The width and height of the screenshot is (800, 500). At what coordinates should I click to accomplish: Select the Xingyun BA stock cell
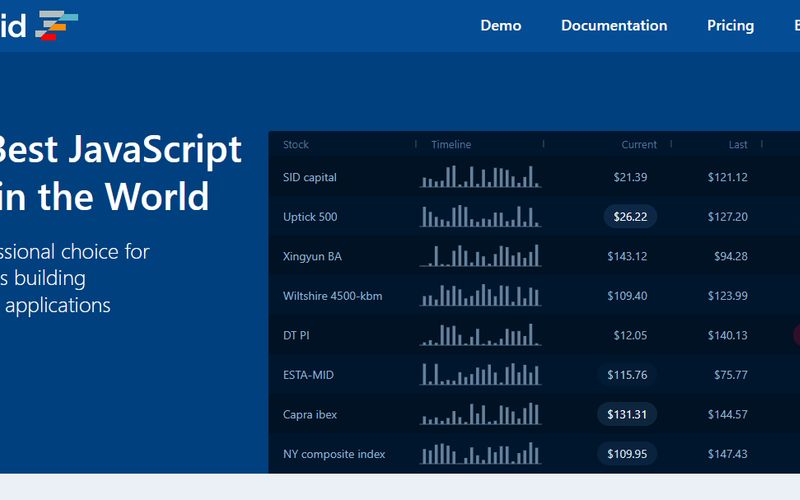click(312, 256)
